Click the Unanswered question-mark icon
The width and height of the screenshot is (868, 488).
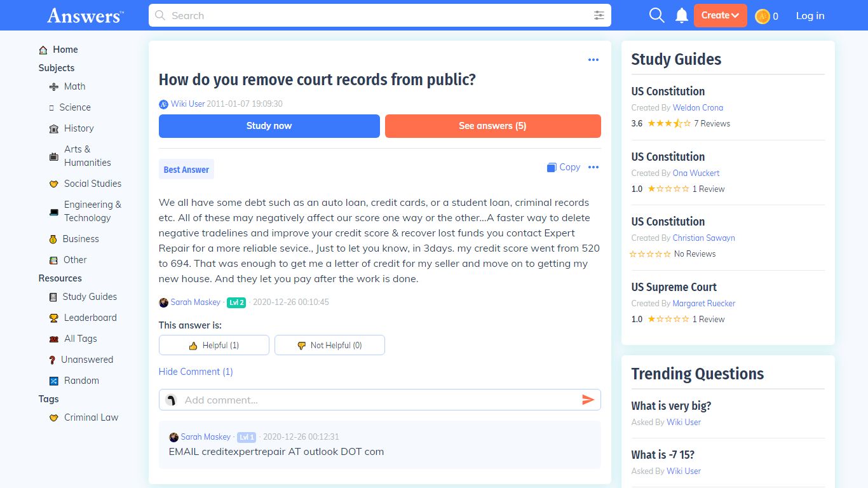click(x=52, y=360)
